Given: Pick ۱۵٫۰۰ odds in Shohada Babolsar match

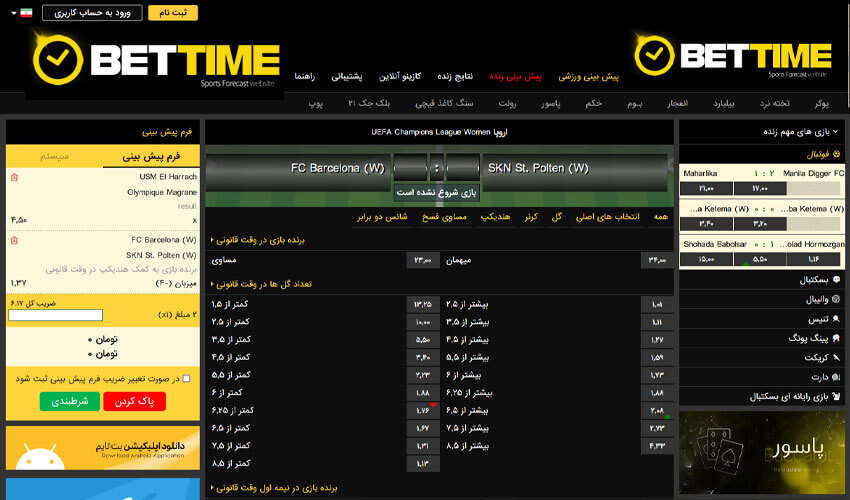Looking at the screenshot, I should click(x=706, y=259).
